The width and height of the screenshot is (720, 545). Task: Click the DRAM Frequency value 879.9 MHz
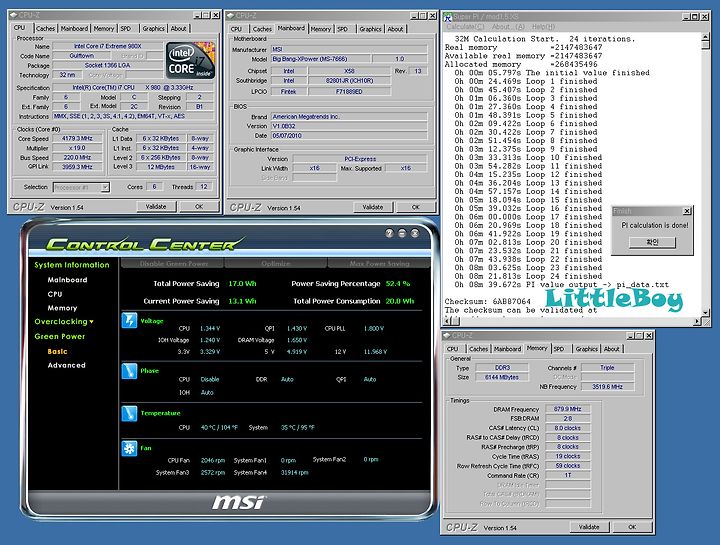(568, 409)
